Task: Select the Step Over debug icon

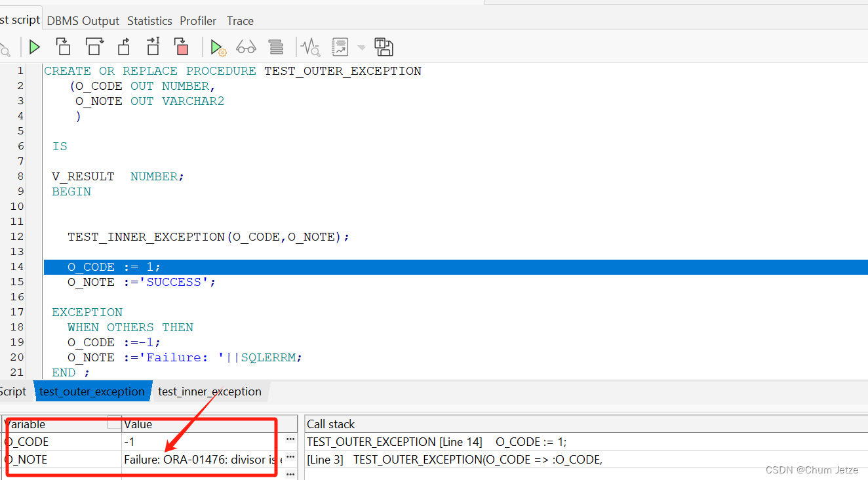Action: pos(94,47)
